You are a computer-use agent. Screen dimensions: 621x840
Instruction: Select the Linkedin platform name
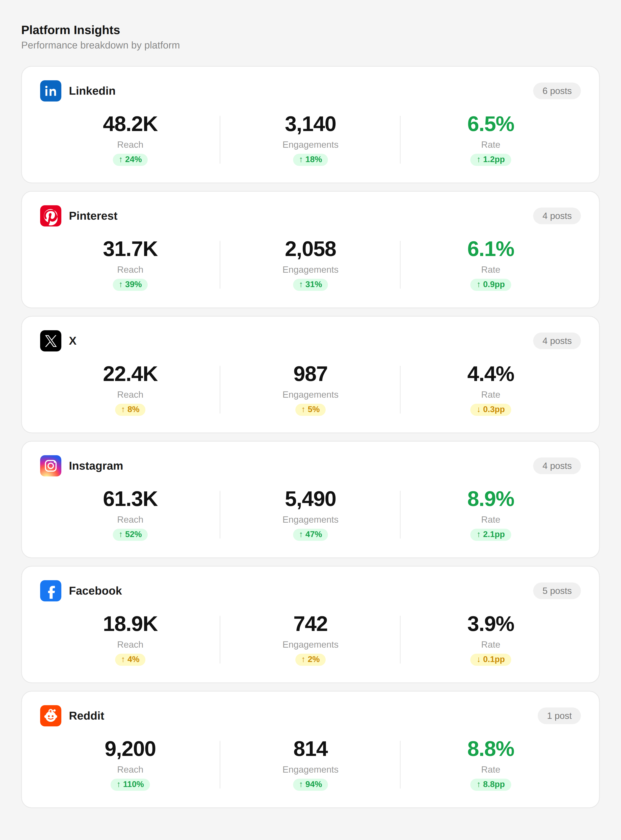pyautogui.click(x=92, y=91)
